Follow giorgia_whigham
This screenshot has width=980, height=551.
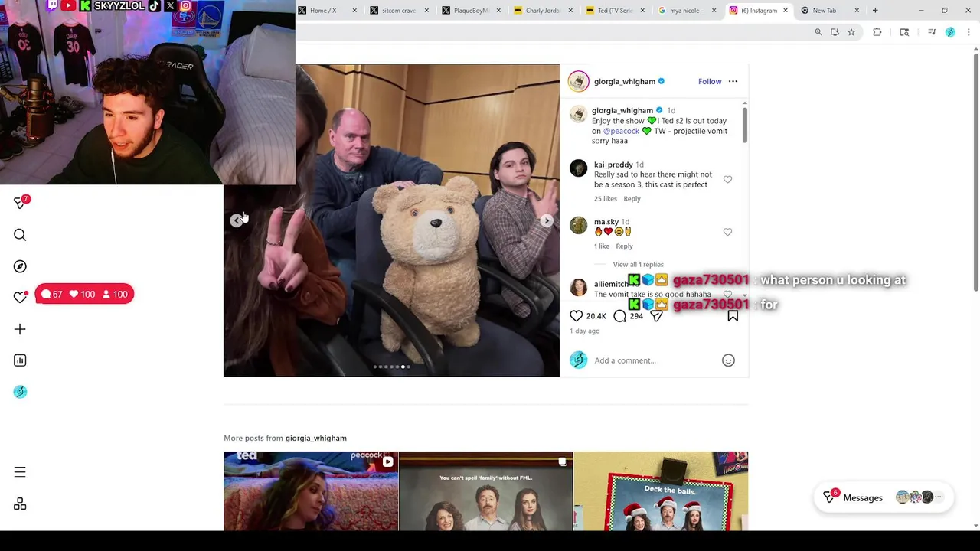(x=710, y=81)
